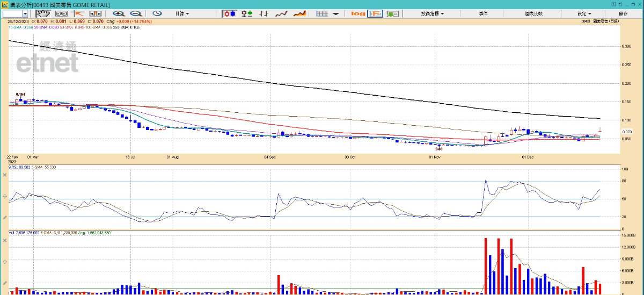Click the green arrow download icon

(393, 13)
